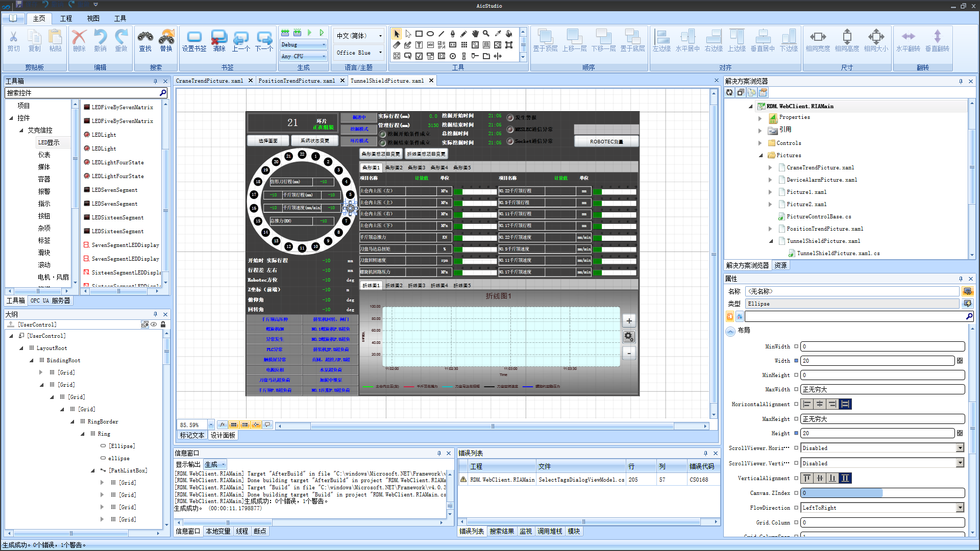Expand the Properties node in solution tree
Screen dimensions: 980x551
click(x=759, y=118)
